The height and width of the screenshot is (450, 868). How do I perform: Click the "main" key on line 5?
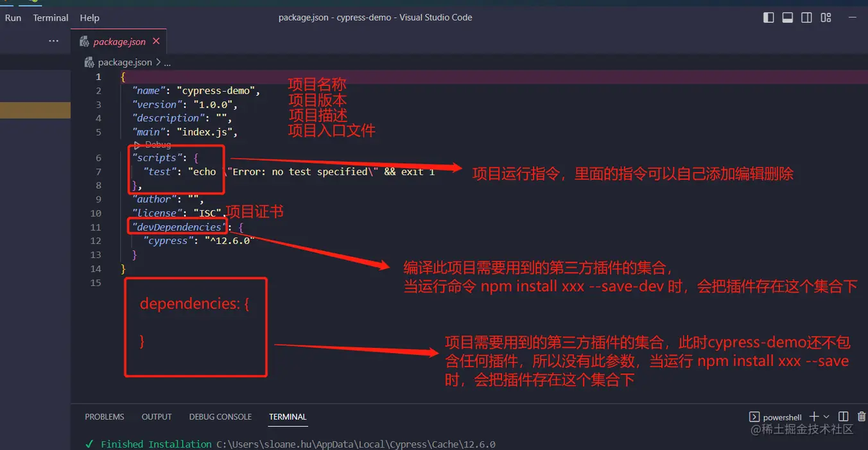pos(149,132)
